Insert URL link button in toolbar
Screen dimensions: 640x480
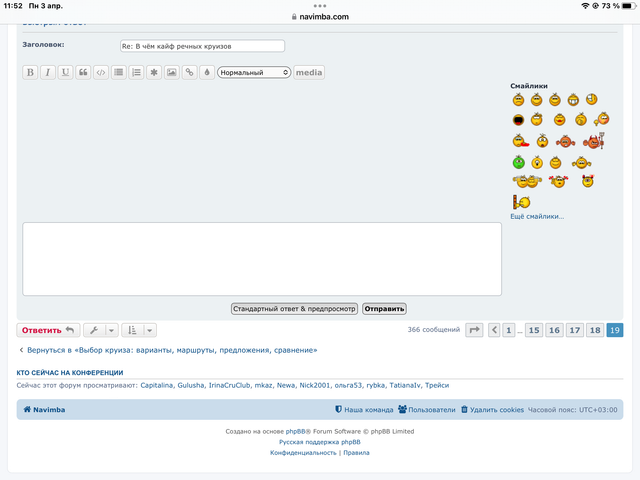click(x=189, y=73)
